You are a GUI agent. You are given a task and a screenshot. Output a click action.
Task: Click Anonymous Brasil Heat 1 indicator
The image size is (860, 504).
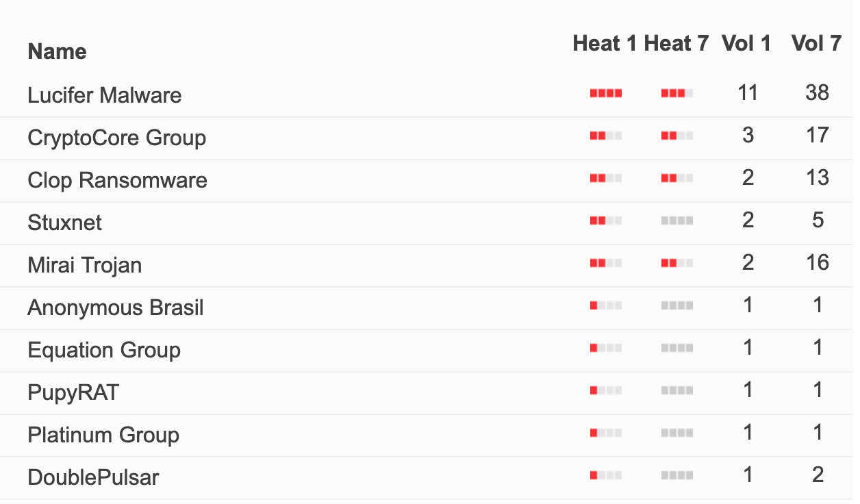point(606,306)
